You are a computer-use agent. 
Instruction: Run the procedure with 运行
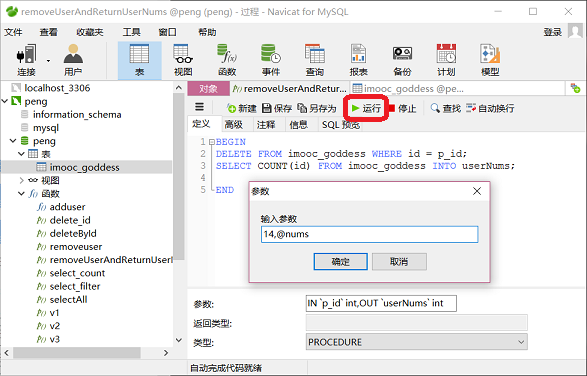click(x=366, y=109)
